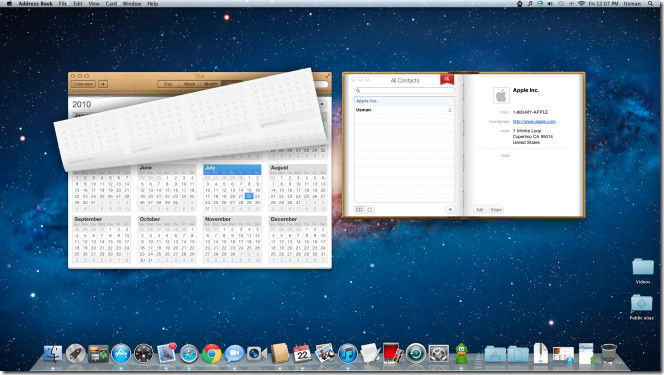Add a new iCal event

point(103,84)
